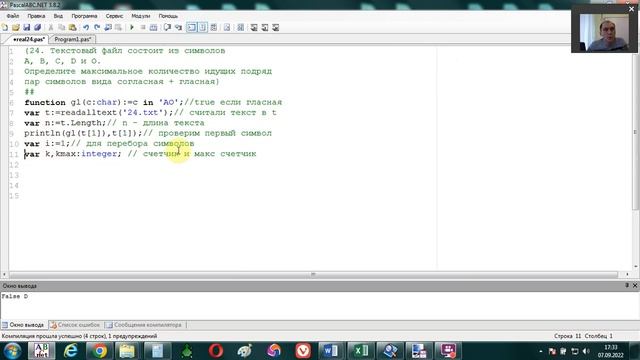Open Opera browser from taskbar
This screenshot has width=640, height=360.
pos(216,351)
